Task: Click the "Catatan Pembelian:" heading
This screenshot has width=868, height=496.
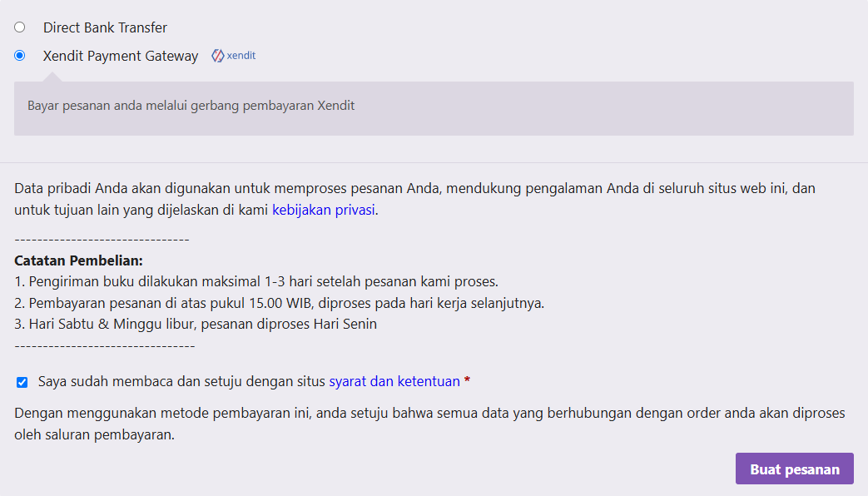Action: point(78,260)
